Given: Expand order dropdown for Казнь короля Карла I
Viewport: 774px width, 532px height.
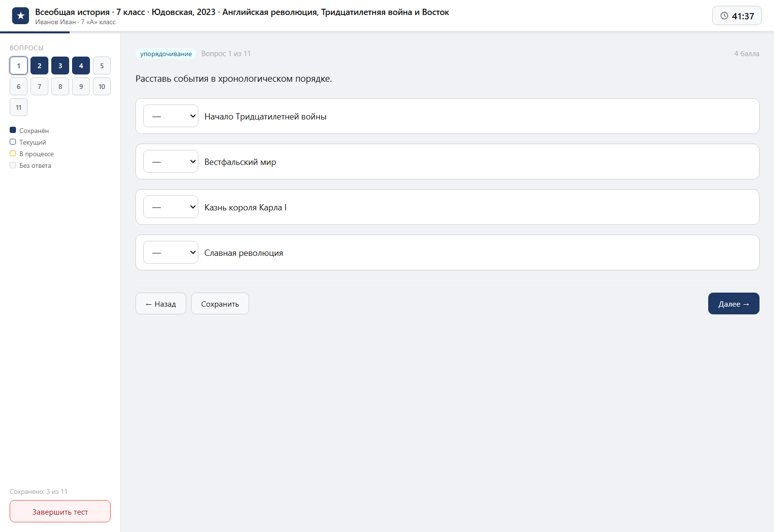Looking at the screenshot, I should pos(171,207).
